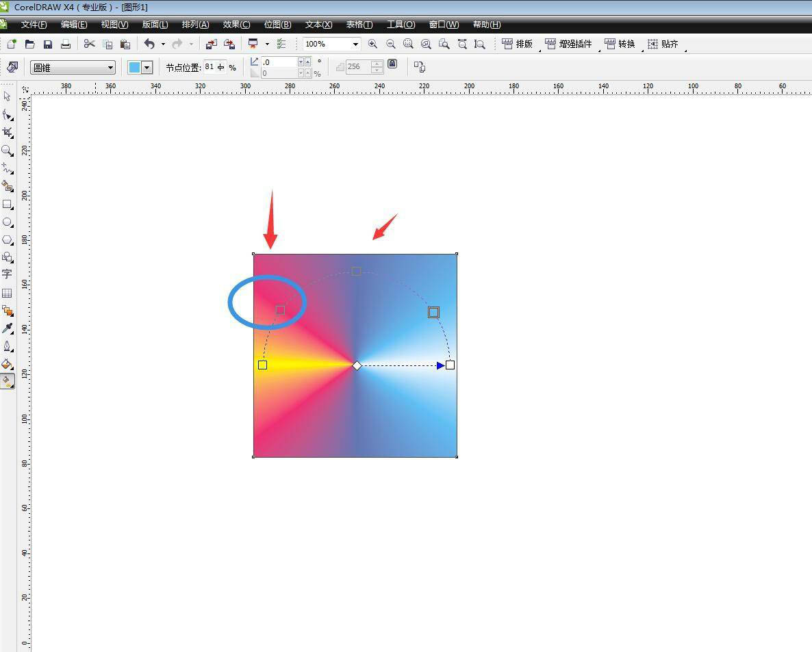Select the Text (字) tool
This screenshot has height=652, width=812.
click(7, 274)
